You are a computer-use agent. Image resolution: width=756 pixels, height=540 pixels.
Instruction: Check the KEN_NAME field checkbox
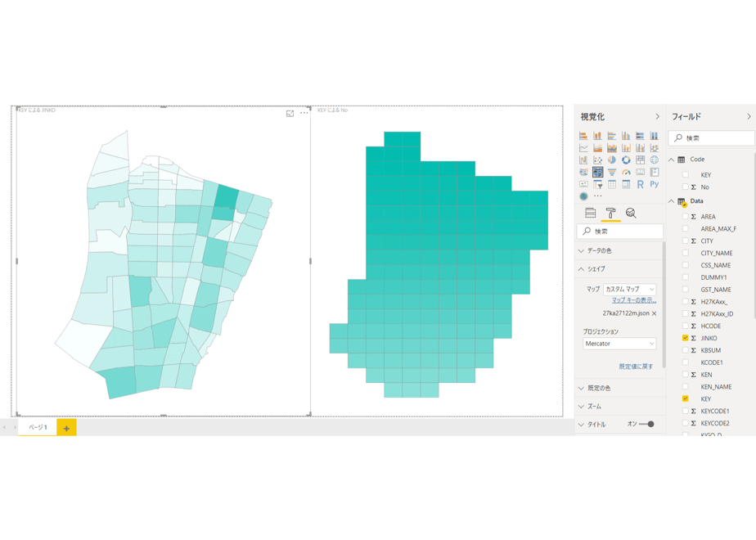tap(685, 387)
